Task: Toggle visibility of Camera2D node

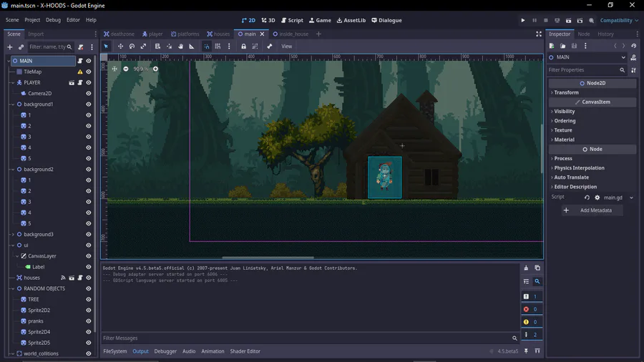Action: [88, 94]
